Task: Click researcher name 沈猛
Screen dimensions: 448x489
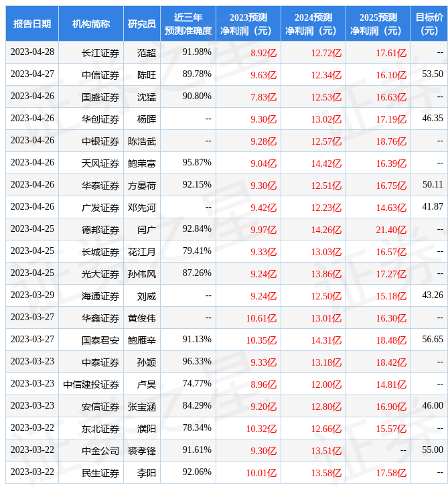Action: tap(147, 97)
